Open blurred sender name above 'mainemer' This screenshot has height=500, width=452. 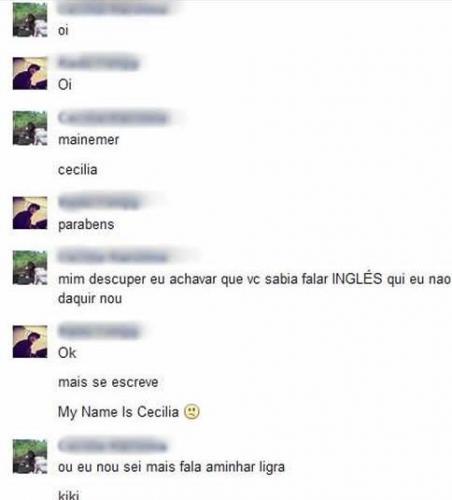pyautogui.click(x=112, y=118)
